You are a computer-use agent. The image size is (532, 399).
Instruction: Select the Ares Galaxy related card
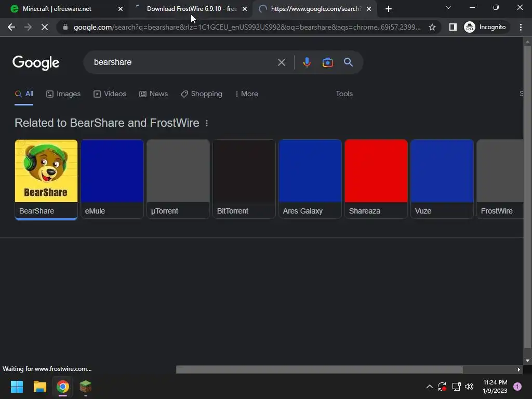tap(310, 179)
